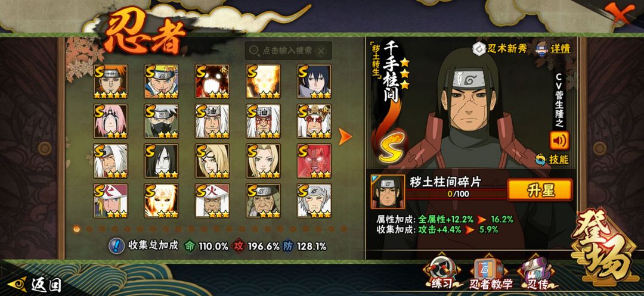
Task: Click the 升星 star upgrade button
Action: (540, 190)
